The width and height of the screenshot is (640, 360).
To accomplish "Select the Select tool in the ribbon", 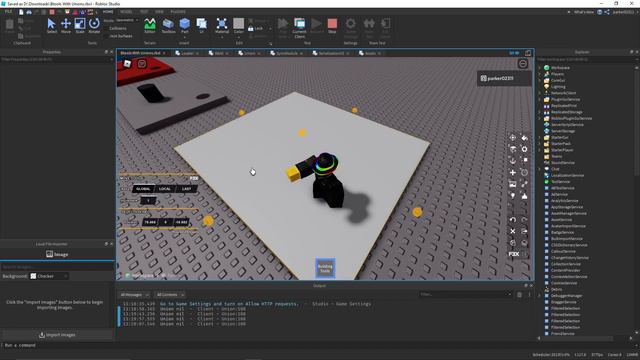I will click(51, 26).
